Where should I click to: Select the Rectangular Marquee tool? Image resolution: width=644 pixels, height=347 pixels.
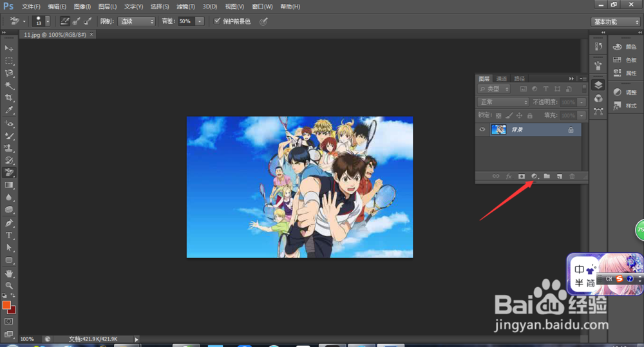coord(8,61)
